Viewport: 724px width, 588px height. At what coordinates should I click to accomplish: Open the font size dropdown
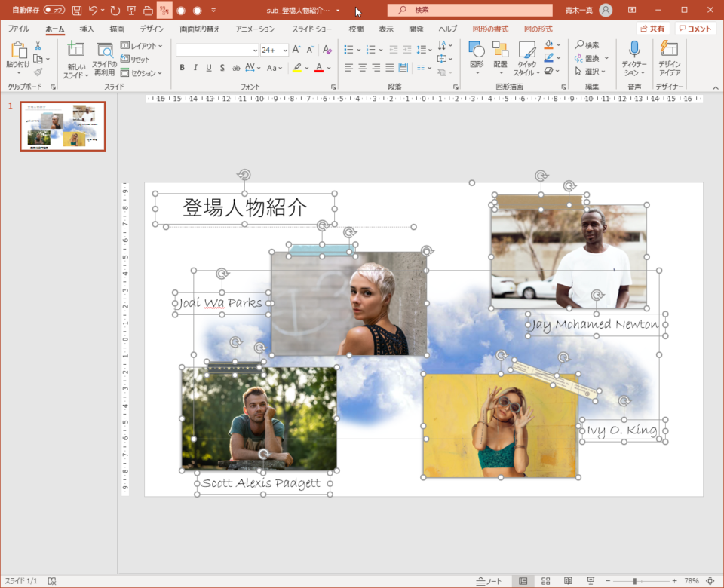click(x=284, y=50)
